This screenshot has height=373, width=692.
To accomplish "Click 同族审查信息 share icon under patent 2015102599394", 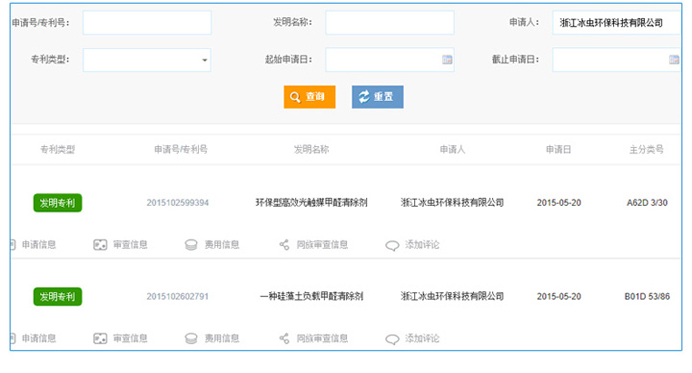I will point(284,245).
